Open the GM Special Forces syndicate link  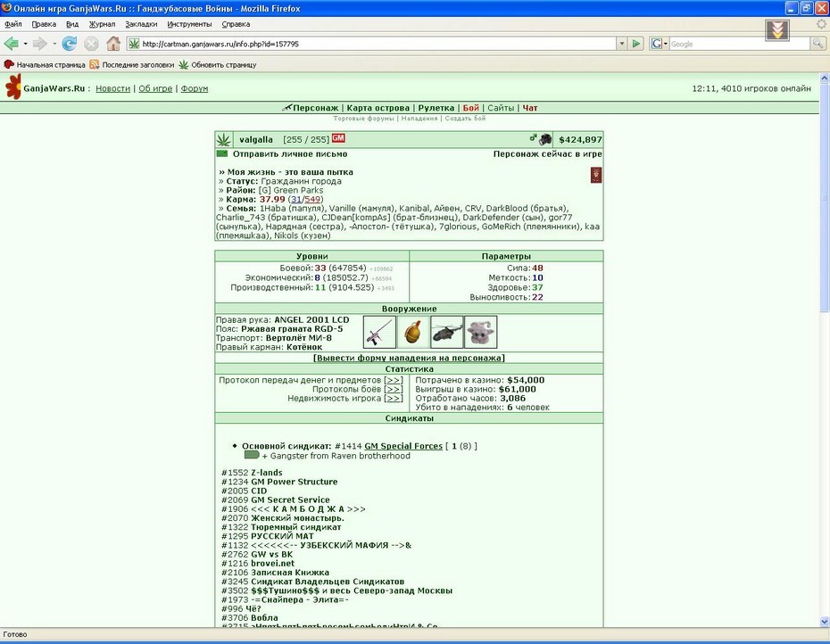point(403,446)
